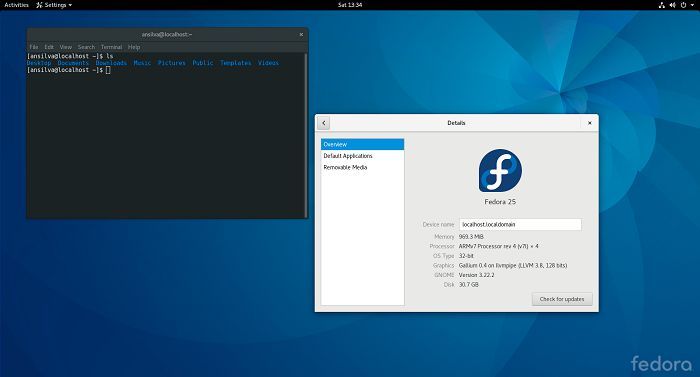
Task: Click the network status icon in top bar
Action: (x=662, y=5)
